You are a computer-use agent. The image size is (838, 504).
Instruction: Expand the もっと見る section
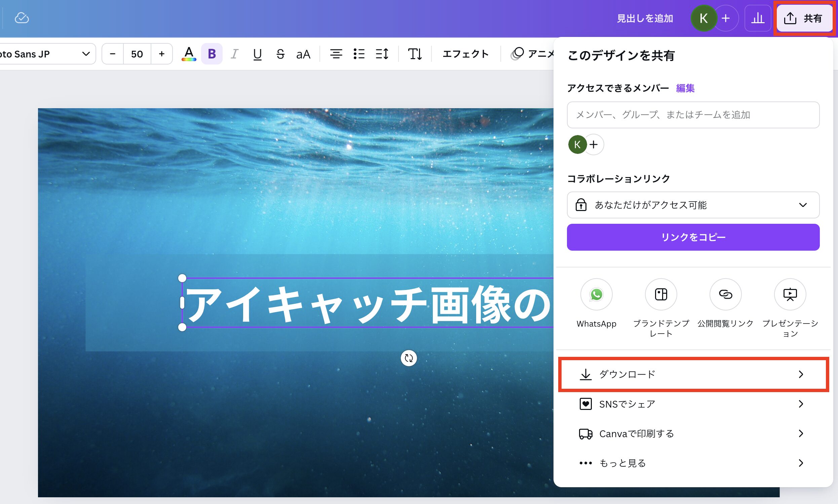tap(694, 463)
